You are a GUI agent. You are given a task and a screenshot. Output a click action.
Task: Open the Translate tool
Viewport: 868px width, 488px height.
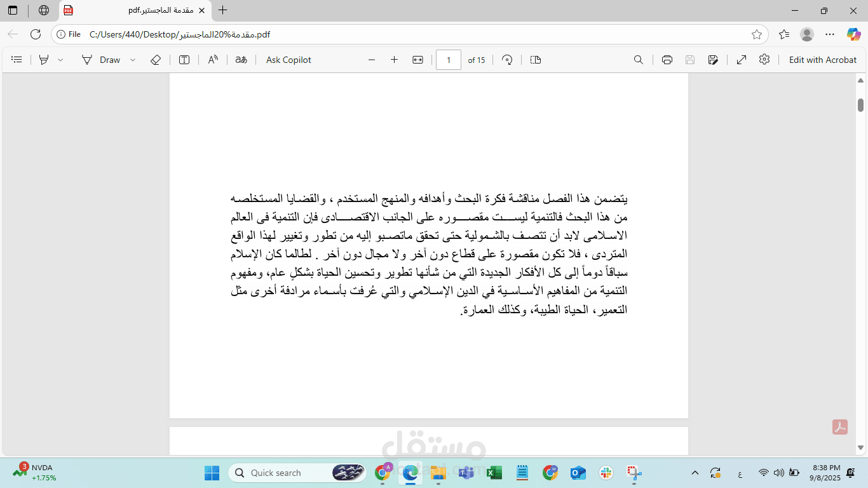click(x=241, y=60)
